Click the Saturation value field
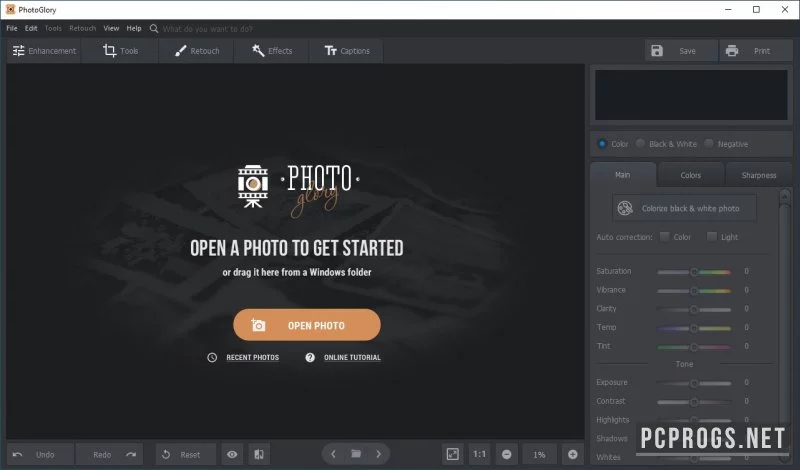 [746, 271]
